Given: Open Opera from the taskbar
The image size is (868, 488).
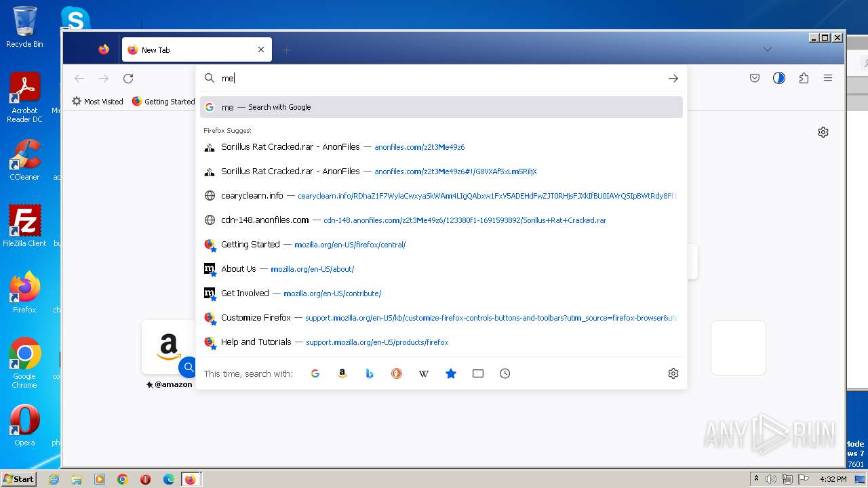Looking at the screenshot, I should 145,479.
